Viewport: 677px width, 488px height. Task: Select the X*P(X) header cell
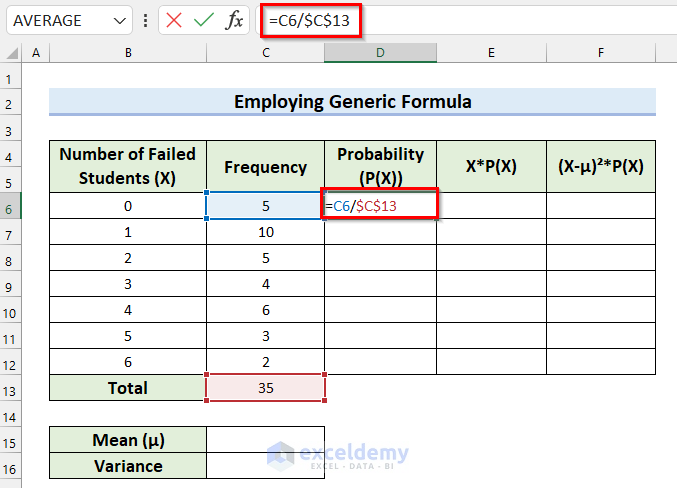(x=491, y=167)
